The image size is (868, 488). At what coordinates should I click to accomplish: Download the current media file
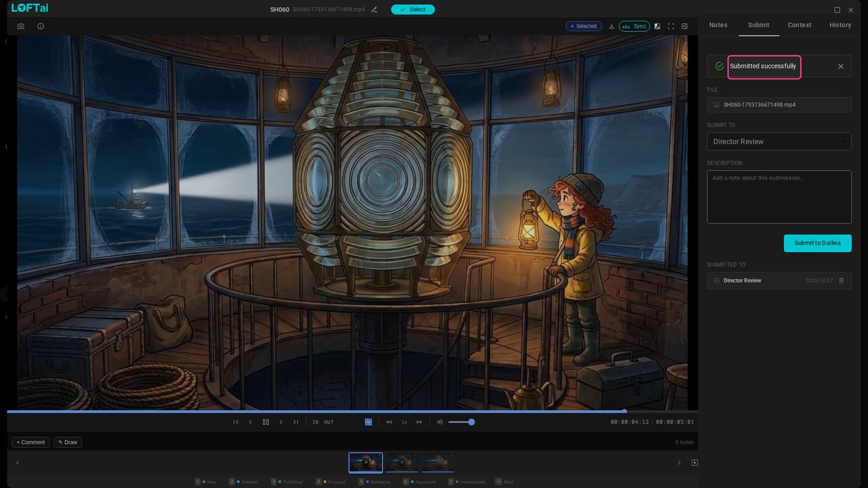[612, 26]
